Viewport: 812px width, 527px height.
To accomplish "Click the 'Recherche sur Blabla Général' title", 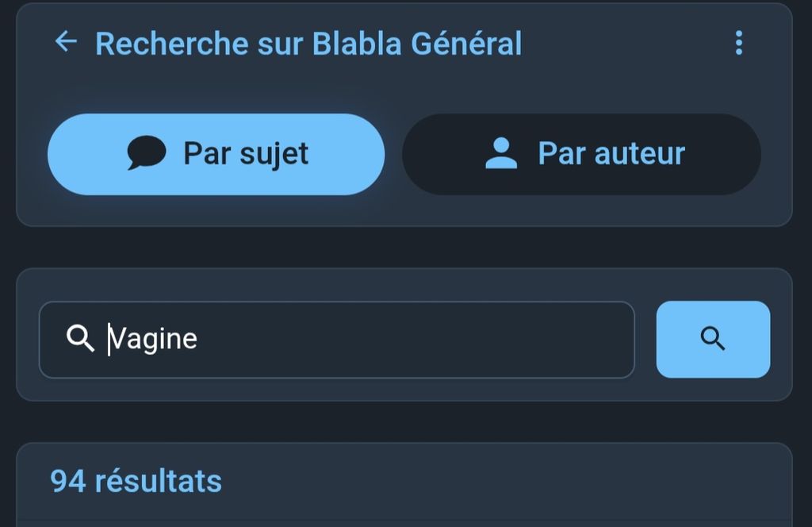I will click(308, 44).
